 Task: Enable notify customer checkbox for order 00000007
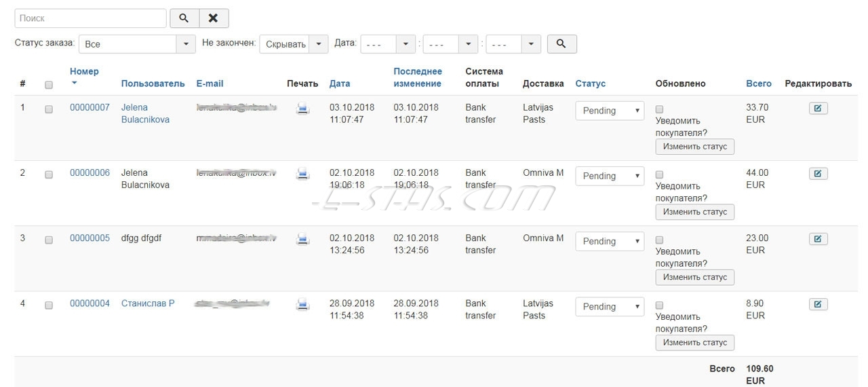click(x=660, y=109)
